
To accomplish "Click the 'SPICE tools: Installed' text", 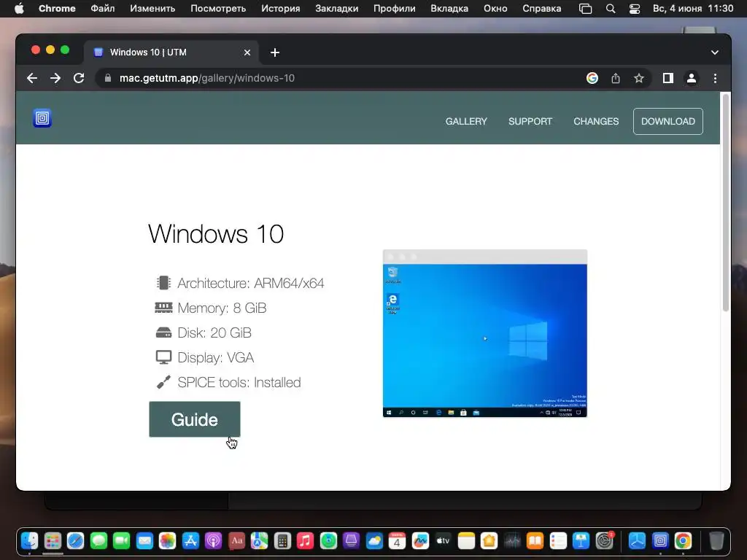I will (239, 382).
